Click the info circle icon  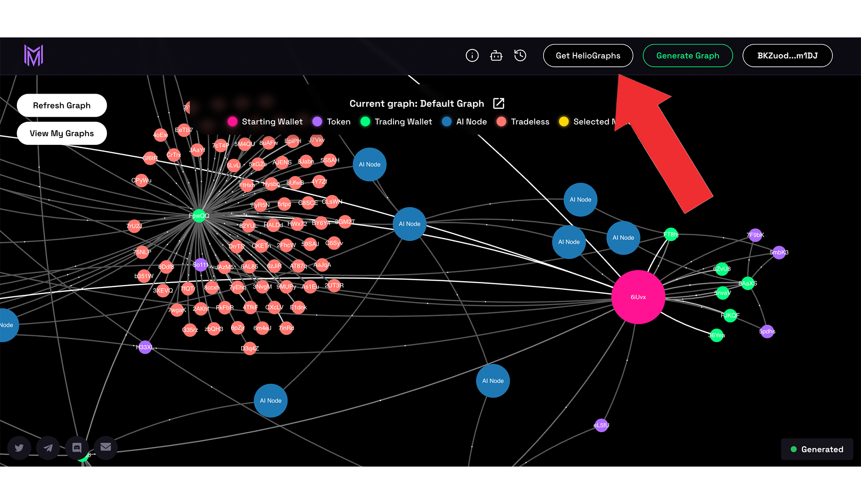(x=472, y=55)
